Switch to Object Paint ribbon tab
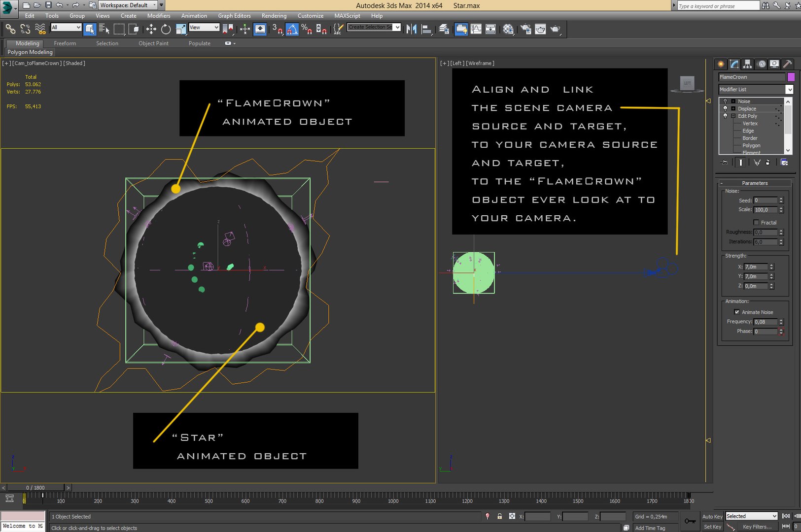The width and height of the screenshot is (801, 532). pyautogui.click(x=153, y=43)
